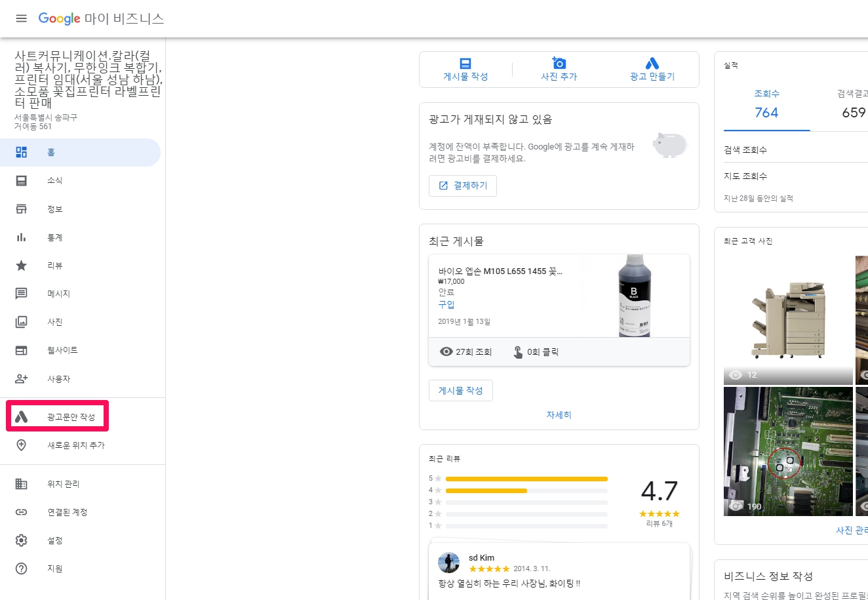This screenshot has height=600, width=868.
Task: Open 메시지 icon in sidebar
Action: click(22, 294)
